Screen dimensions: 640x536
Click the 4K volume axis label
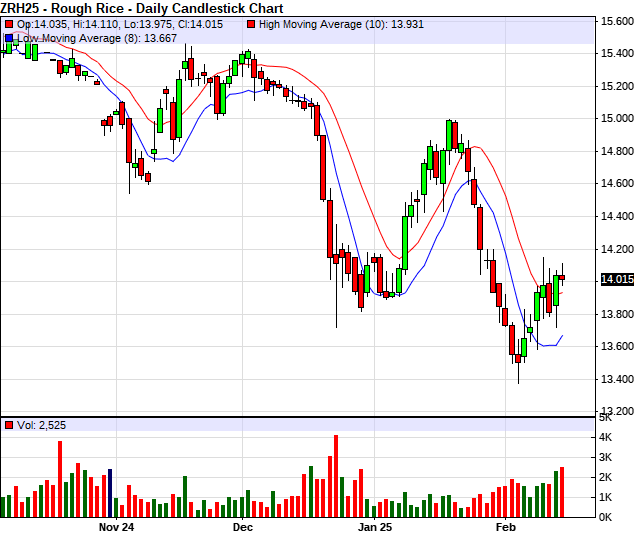607,437
